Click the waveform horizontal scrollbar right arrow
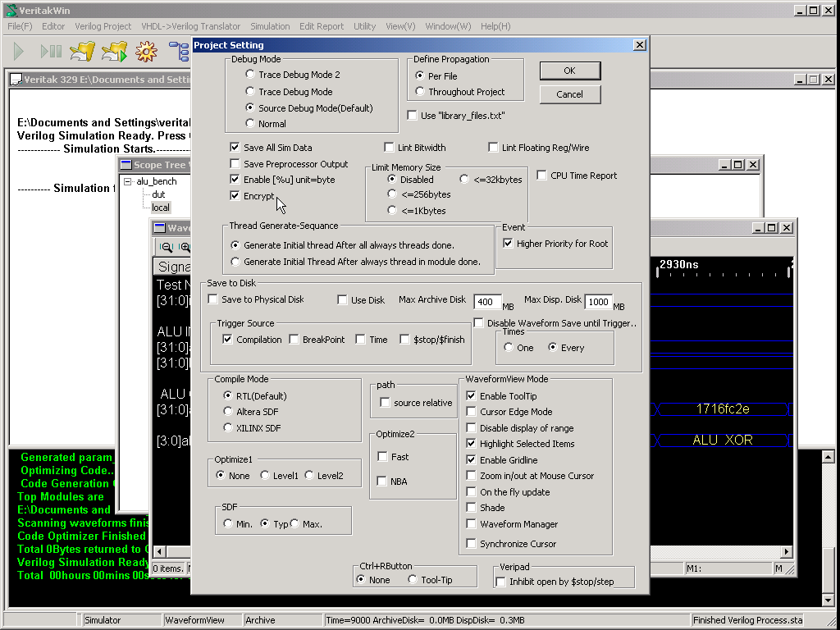This screenshot has width=840, height=630. (x=787, y=552)
